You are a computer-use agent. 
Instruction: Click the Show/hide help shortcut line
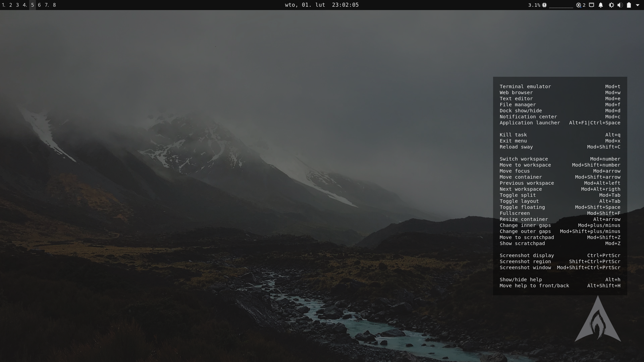(521, 280)
